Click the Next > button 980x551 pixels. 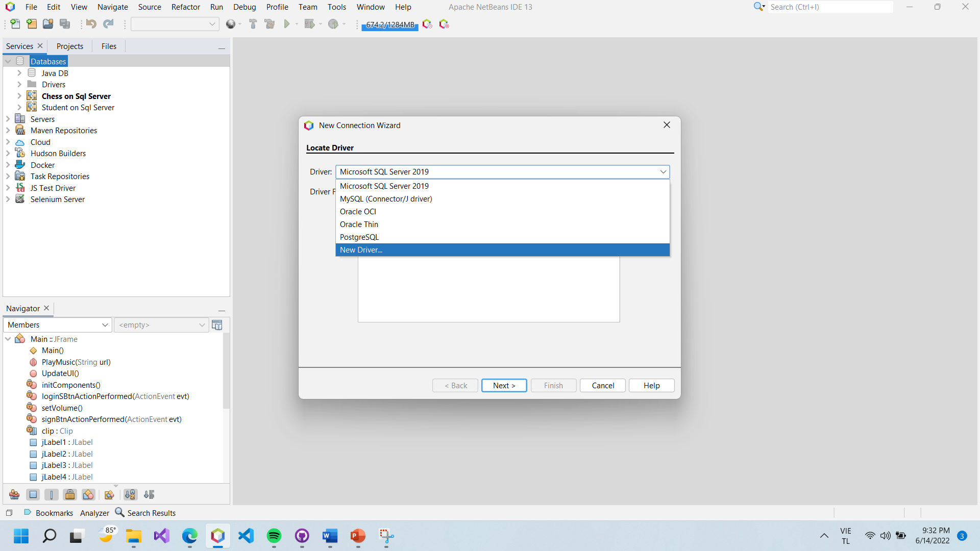[x=504, y=386]
